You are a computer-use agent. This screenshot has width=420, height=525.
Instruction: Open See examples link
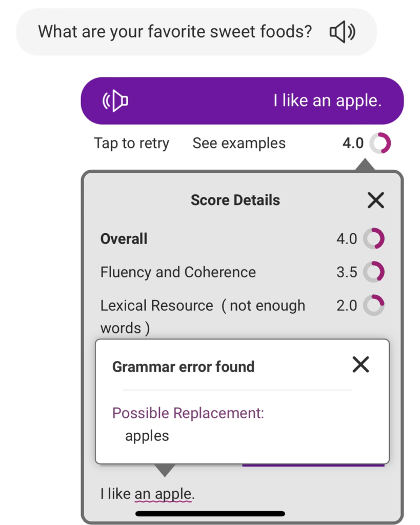point(239,143)
